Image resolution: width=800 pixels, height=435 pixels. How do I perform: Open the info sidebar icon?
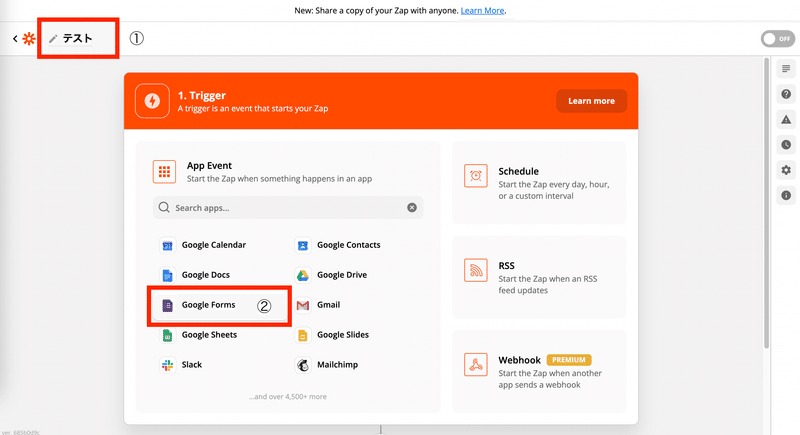pyautogui.click(x=786, y=195)
